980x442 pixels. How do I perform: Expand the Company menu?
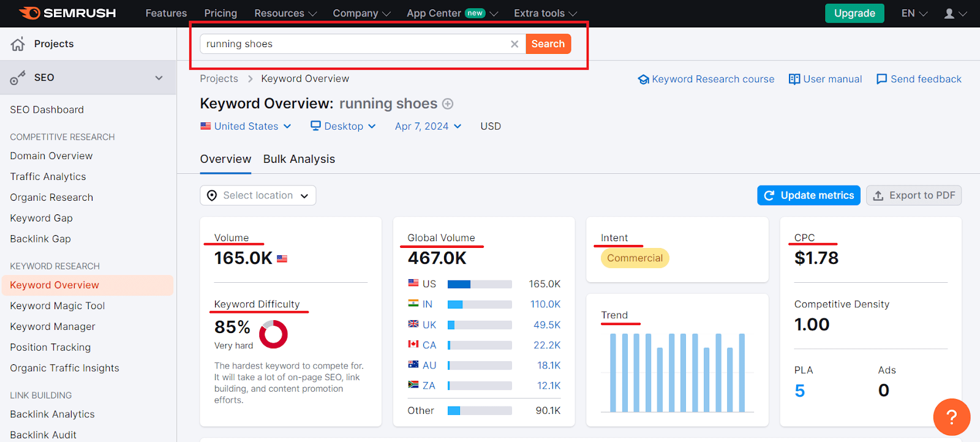[361, 13]
